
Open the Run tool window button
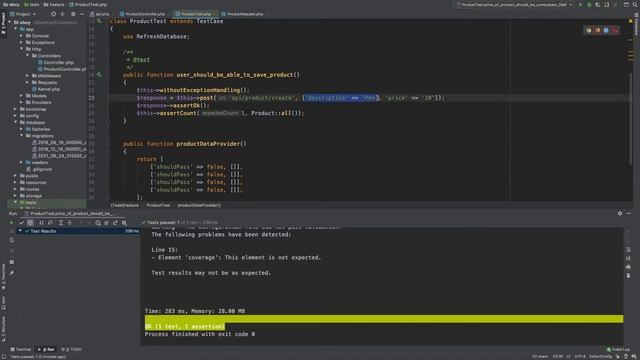coord(46,349)
